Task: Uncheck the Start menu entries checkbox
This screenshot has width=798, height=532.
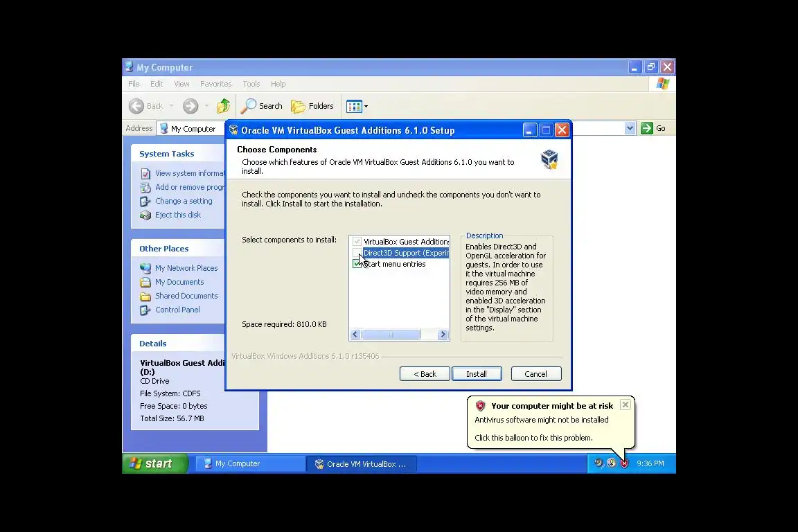Action: (x=357, y=264)
